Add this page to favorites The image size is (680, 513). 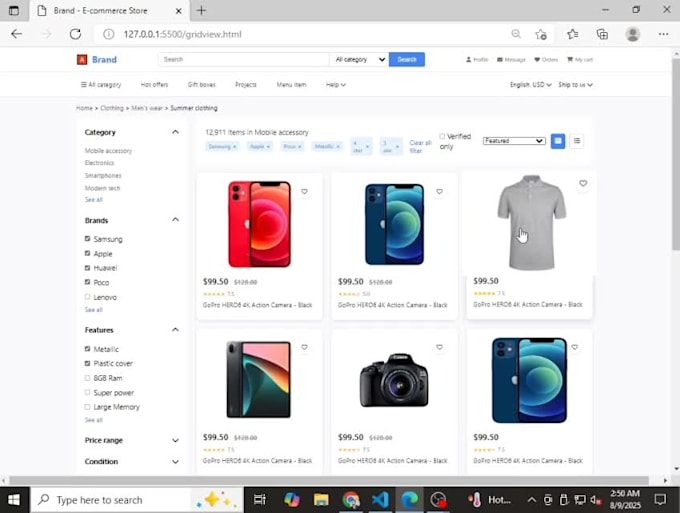coord(541,34)
